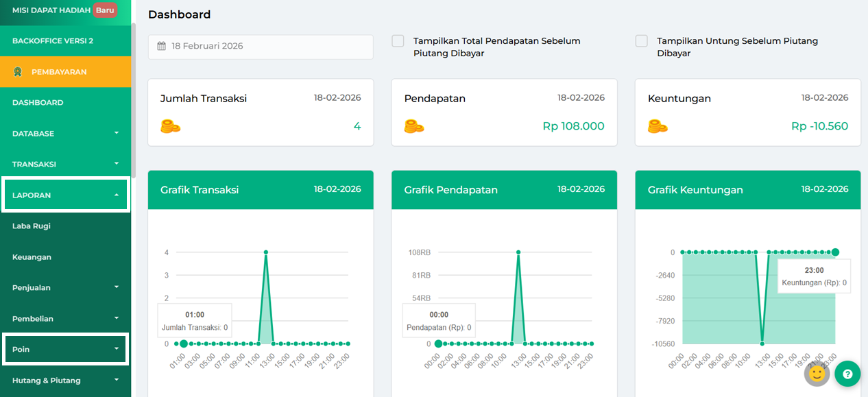Enable Tampilkan Total Pendapatan Sebelum Piutang Dibayar checkbox
Image resolution: width=868 pixels, height=397 pixels.
(398, 41)
